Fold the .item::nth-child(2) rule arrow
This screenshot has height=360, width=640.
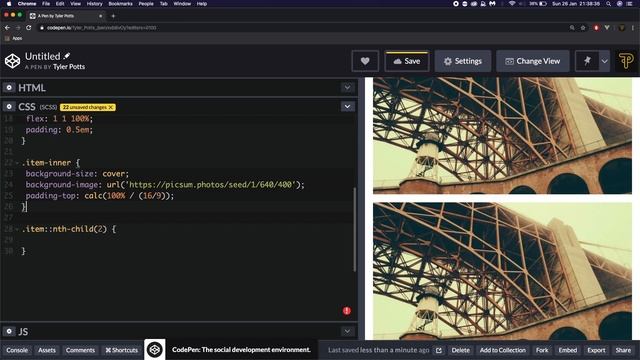click(17, 229)
